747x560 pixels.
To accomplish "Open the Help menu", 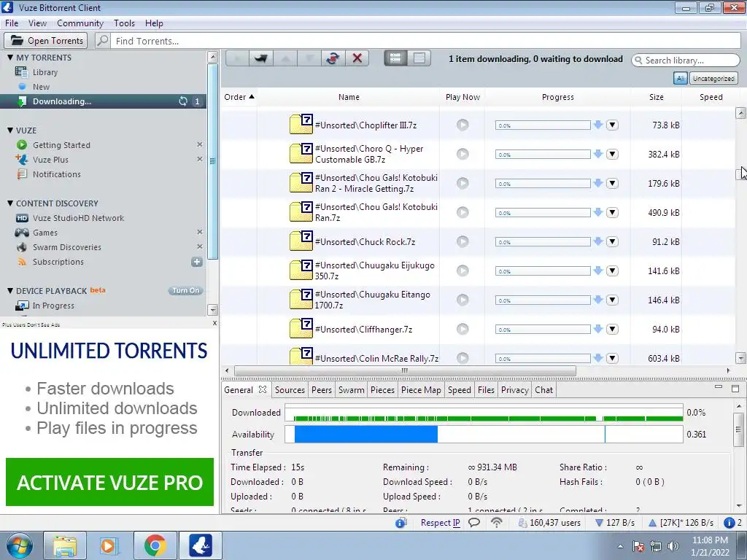I will click(x=154, y=23).
